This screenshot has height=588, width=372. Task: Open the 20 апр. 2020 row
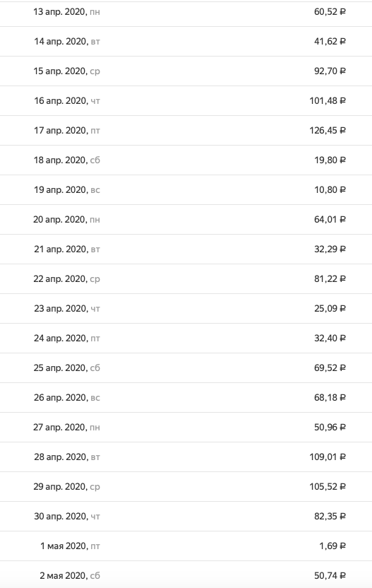coord(186,219)
